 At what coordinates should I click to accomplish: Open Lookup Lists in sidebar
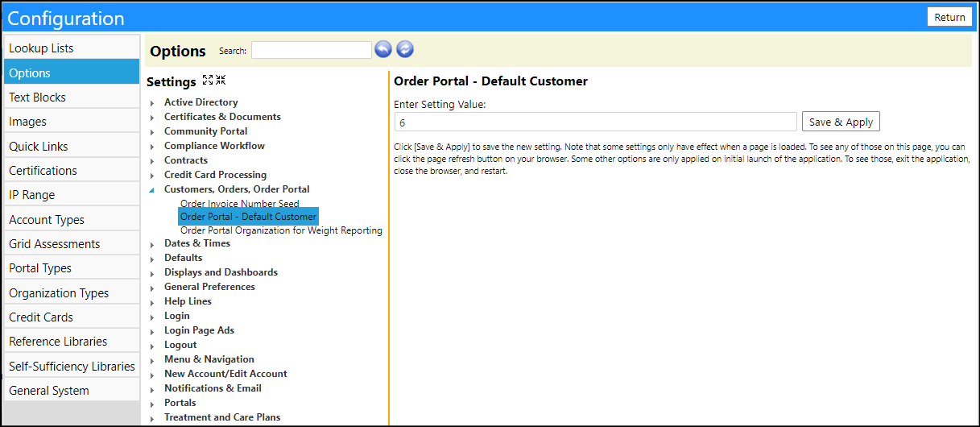(x=72, y=48)
